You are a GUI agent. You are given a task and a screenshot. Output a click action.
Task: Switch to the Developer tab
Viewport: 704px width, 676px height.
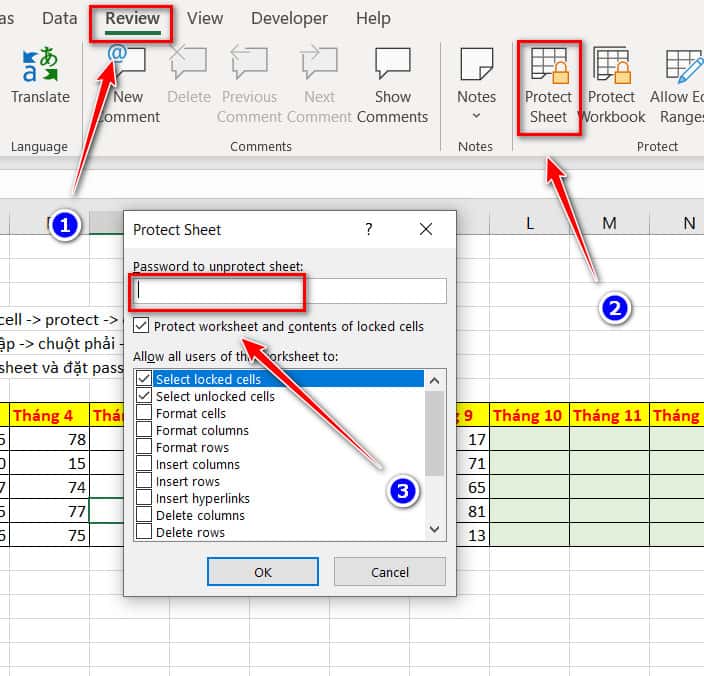point(289,19)
